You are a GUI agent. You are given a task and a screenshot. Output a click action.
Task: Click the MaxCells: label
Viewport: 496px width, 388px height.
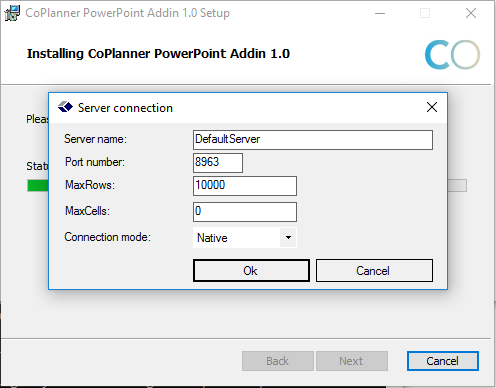tap(87, 211)
